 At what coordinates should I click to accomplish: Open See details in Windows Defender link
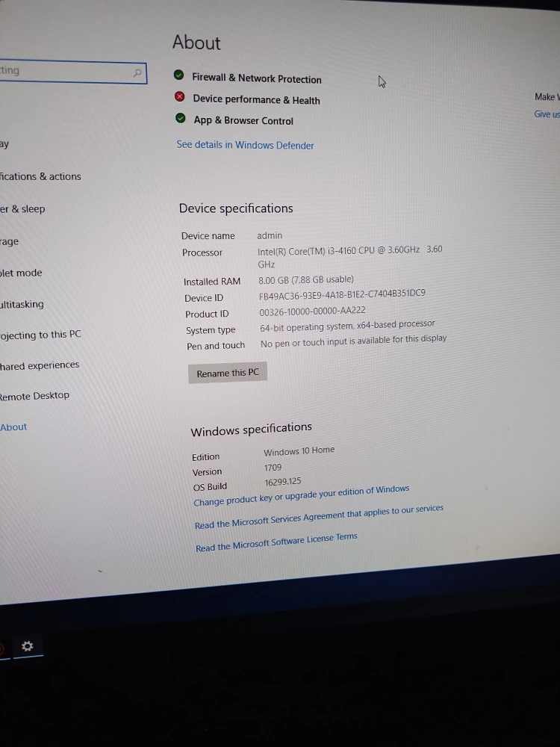245,145
